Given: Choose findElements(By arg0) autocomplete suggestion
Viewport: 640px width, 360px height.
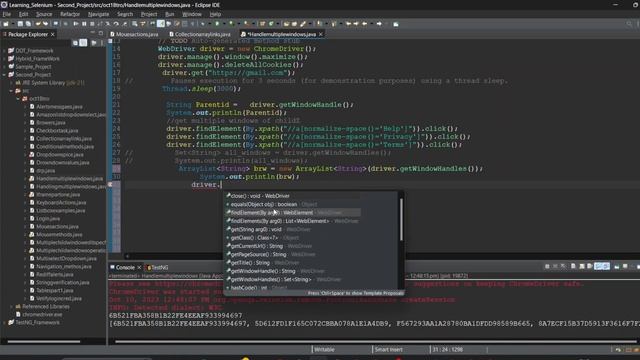Looking at the screenshot, I should (293, 221).
